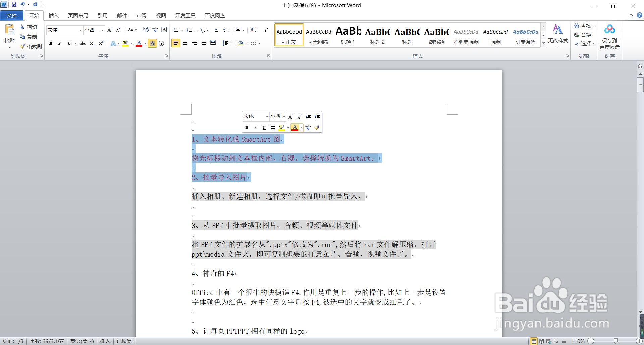Click the Replace (替换) button
The width and height of the screenshot is (644, 345).
click(583, 35)
